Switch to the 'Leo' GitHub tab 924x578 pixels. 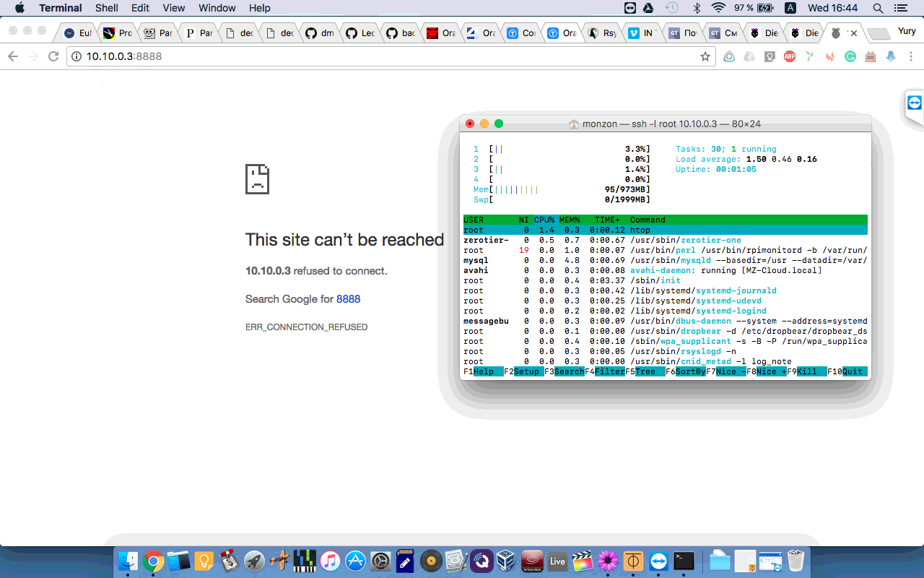[x=359, y=33]
